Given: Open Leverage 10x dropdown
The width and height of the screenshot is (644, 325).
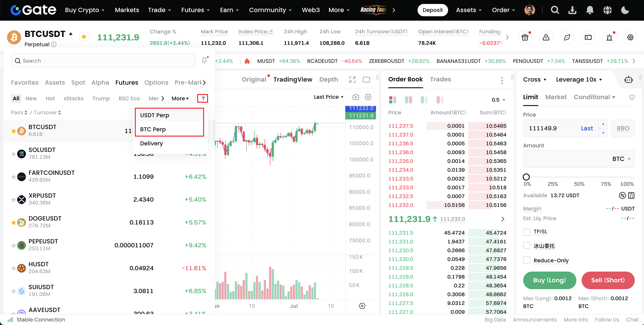Looking at the screenshot, I should point(579,80).
